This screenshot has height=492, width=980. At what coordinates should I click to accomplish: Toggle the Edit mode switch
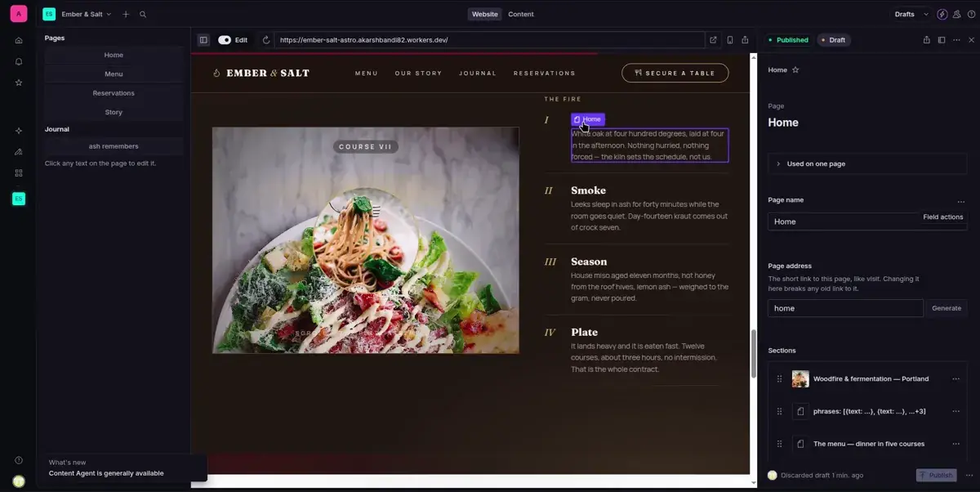click(x=225, y=40)
